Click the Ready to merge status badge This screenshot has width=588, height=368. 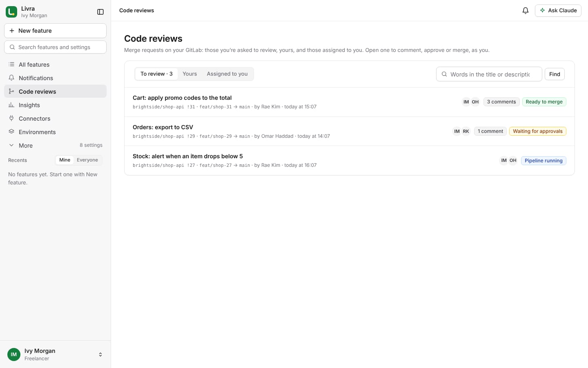coord(544,102)
